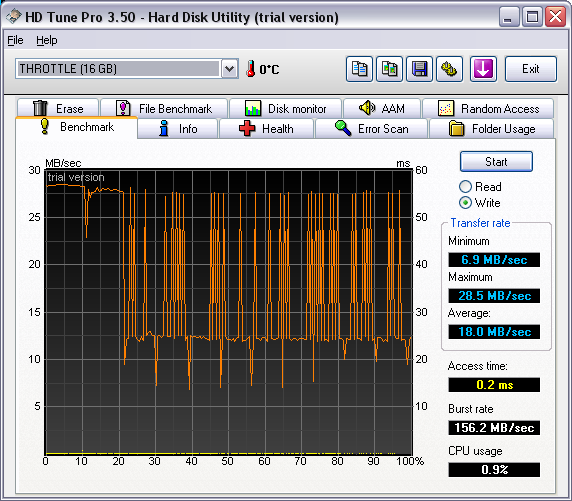Click the benchmark graph area
572x501 pixels.
pyautogui.click(x=229, y=312)
